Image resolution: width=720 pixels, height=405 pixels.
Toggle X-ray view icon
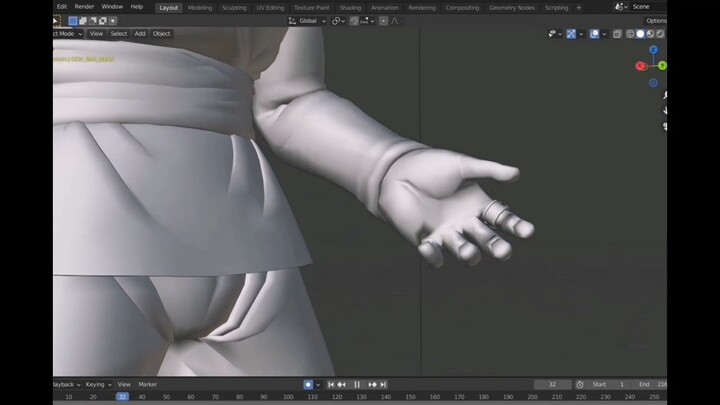(617, 33)
